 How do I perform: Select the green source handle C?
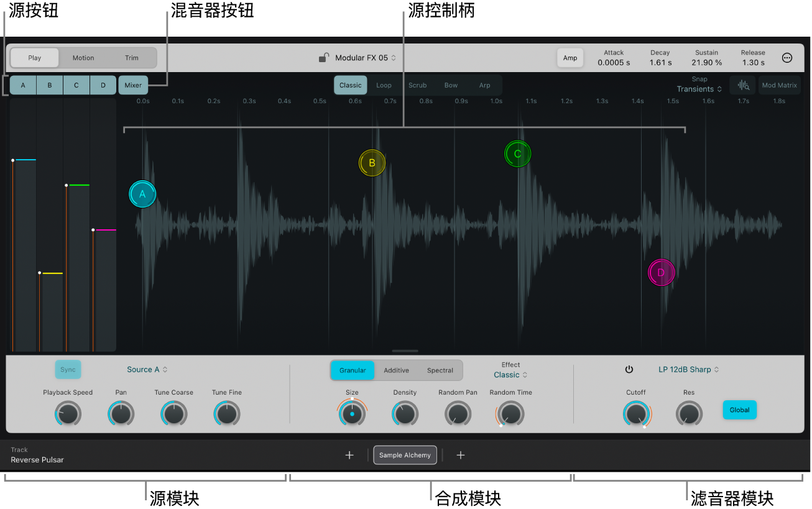click(x=517, y=154)
